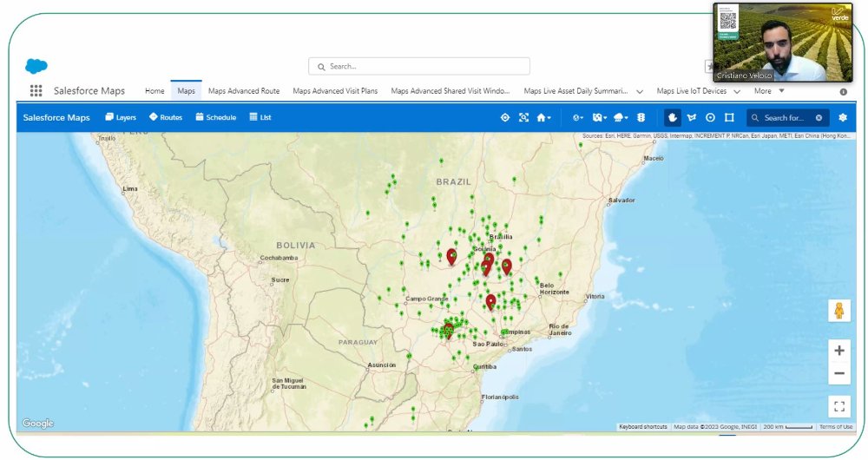This screenshot has height=460, width=868.
Task: Open the weather layer dropdown
Action: pos(621,117)
